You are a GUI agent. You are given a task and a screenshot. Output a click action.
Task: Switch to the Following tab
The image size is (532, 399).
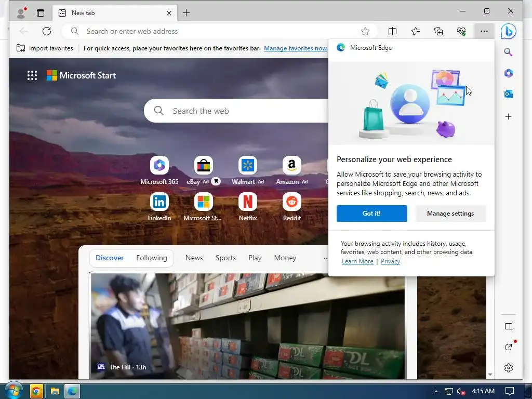pos(152,258)
